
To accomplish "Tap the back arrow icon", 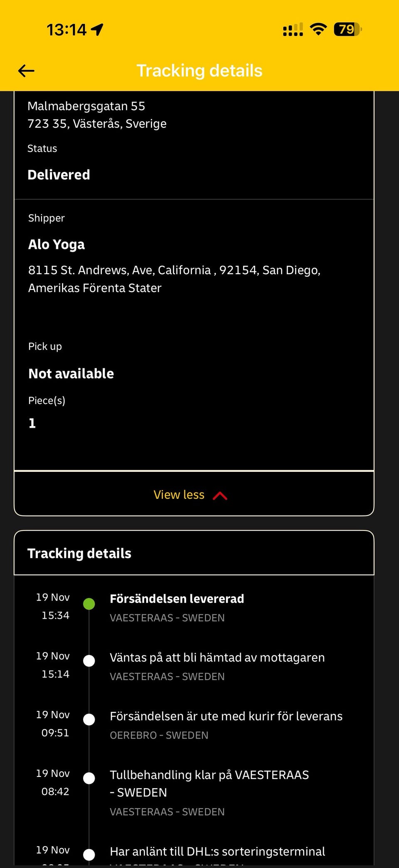I will click(x=26, y=71).
